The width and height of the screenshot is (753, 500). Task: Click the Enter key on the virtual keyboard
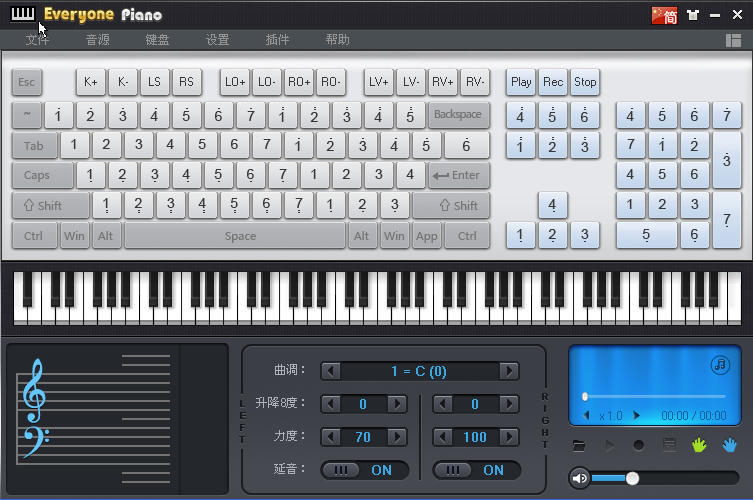pyautogui.click(x=459, y=175)
